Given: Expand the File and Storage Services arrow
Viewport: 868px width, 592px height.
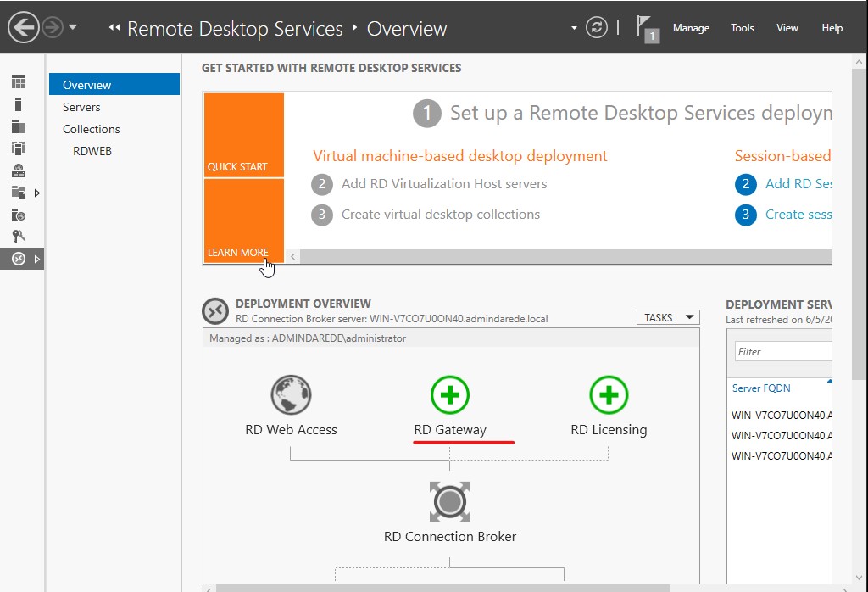Looking at the screenshot, I should tap(37, 193).
